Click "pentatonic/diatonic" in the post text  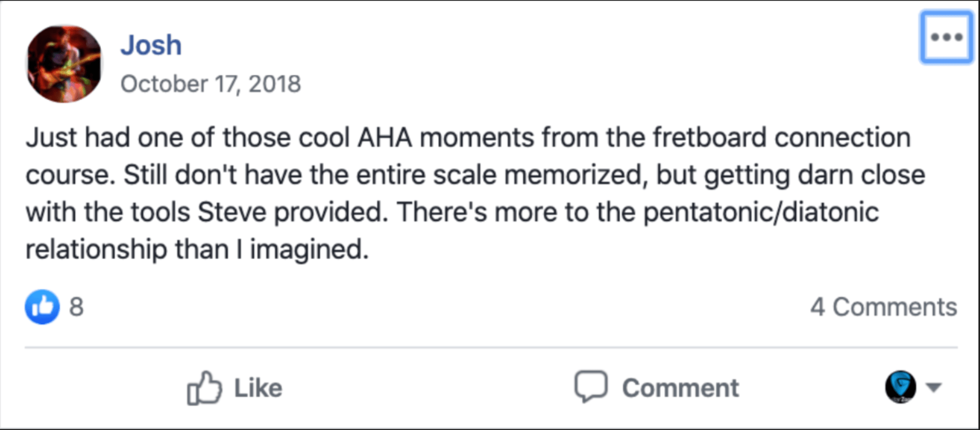tap(760, 212)
